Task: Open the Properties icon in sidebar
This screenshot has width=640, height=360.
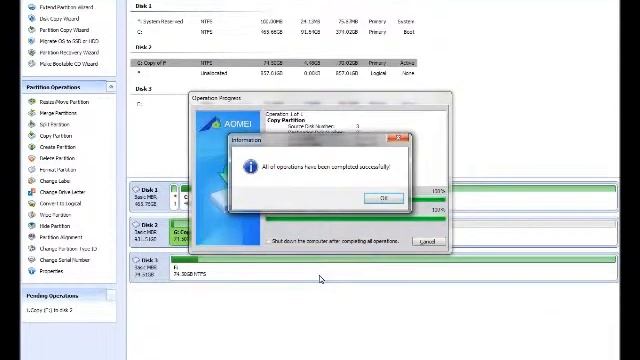Action: [32, 271]
